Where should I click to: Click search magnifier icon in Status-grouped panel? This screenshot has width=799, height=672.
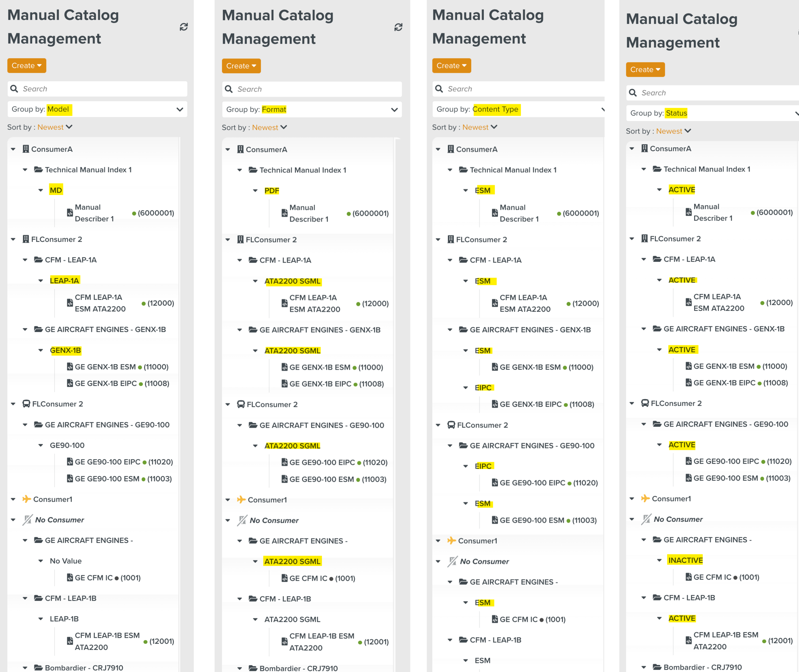(633, 93)
